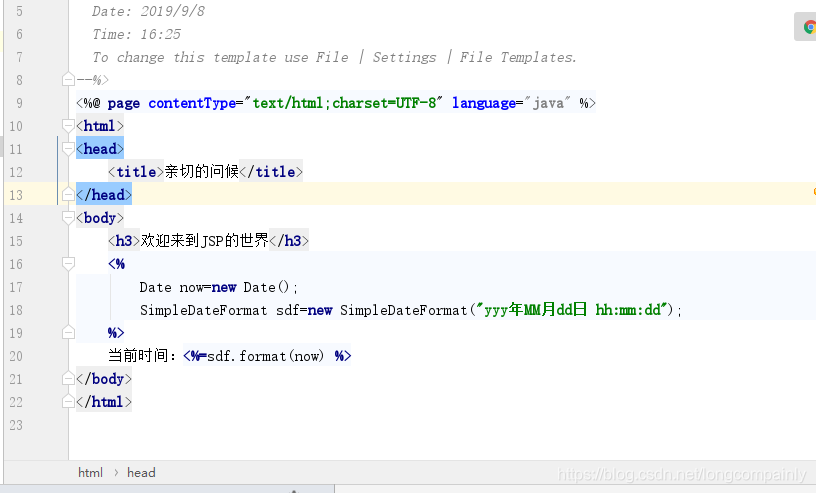
Task: Click the "java" attribute value
Action: pos(547,103)
